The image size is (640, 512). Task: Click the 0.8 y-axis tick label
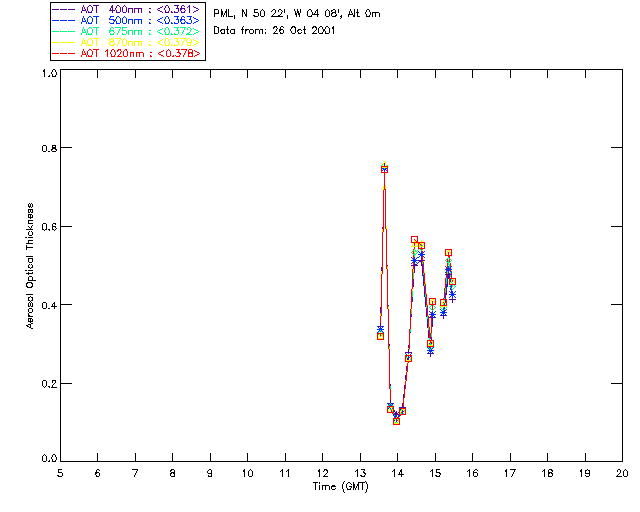[x=49, y=148]
